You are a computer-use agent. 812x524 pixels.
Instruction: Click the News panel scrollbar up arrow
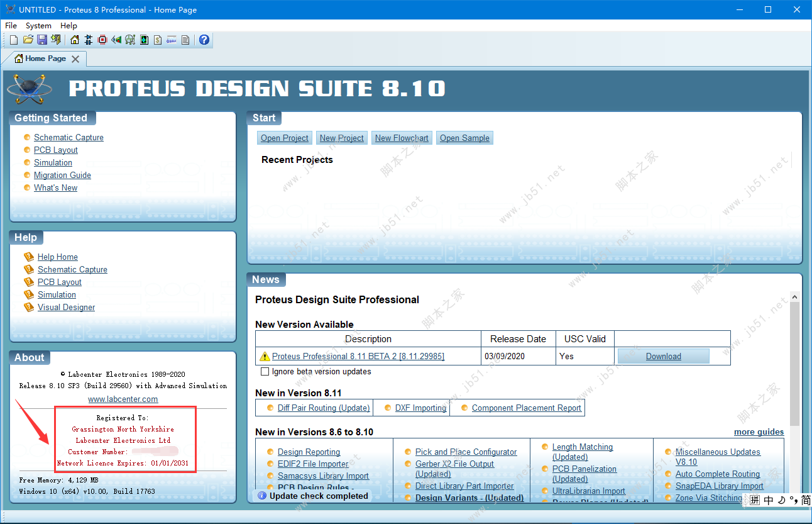(x=794, y=296)
